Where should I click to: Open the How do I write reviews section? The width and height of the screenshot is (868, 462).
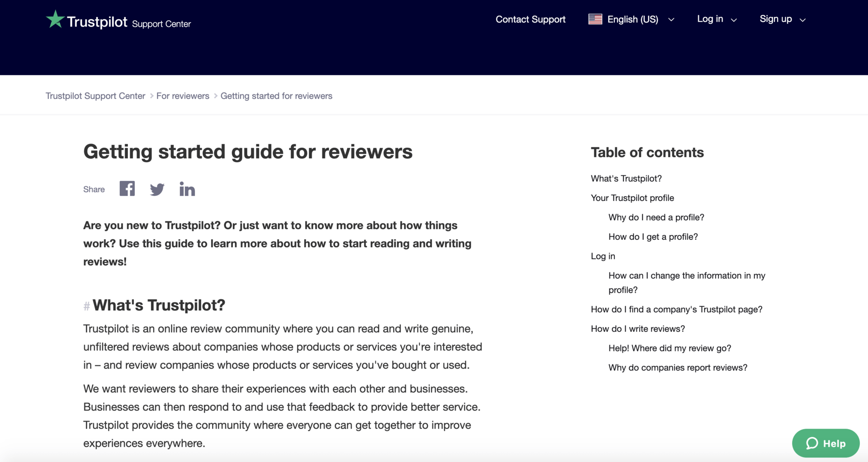[637, 328]
